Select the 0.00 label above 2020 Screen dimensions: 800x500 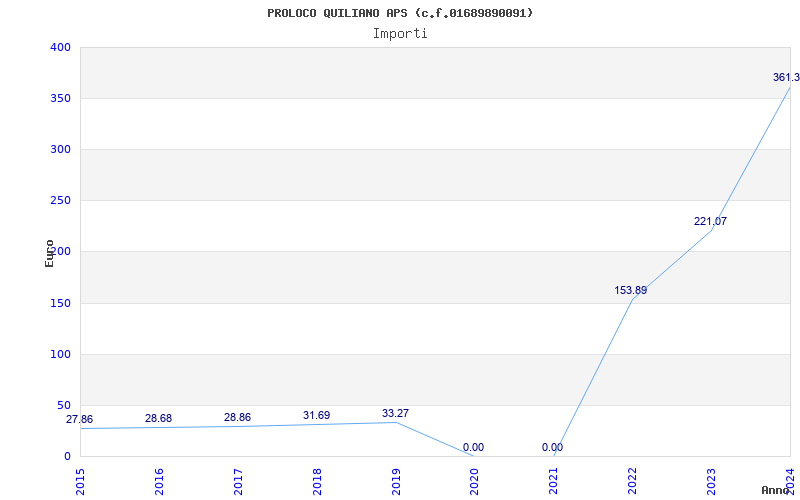pos(473,447)
